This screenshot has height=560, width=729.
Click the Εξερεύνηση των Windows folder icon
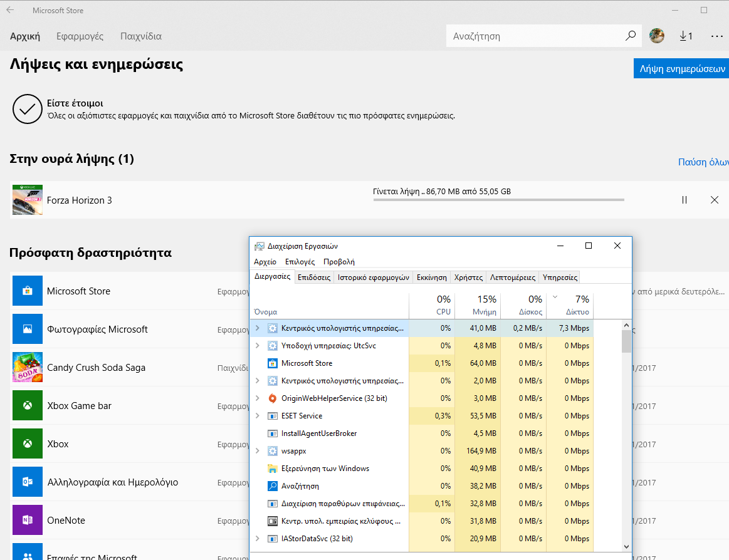[273, 469]
